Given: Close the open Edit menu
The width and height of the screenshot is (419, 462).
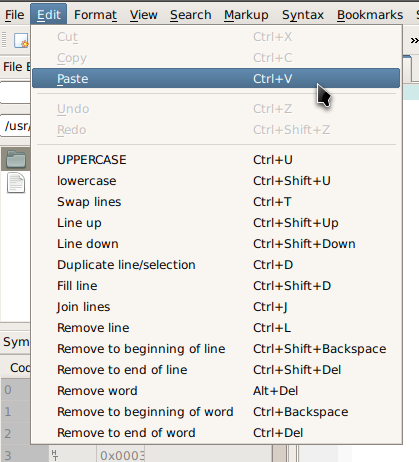Looking at the screenshot, I should tap(49, 15).
